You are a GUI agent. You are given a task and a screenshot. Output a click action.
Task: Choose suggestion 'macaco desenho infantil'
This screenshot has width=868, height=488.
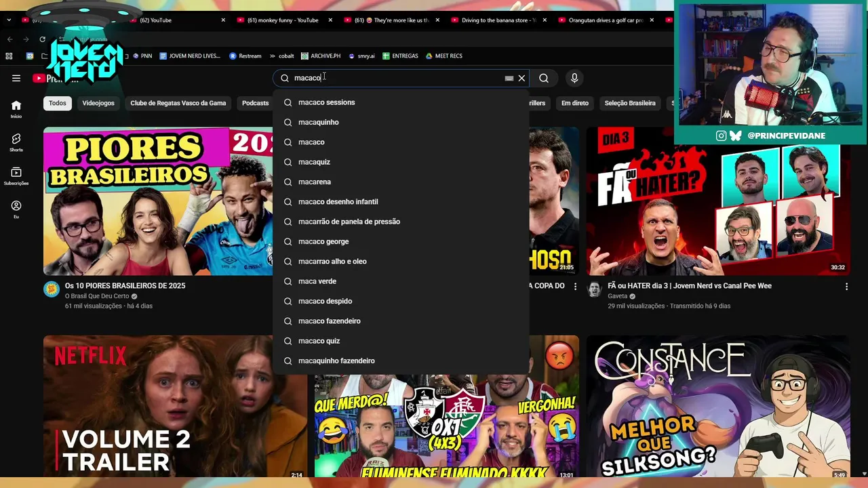[401, 202]
